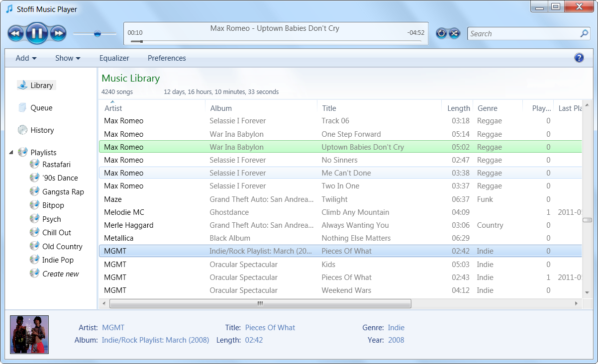The image size is (598, 364).
Task: Open the Equalizer
Action: pyautogui.click(x=114, y=58)
